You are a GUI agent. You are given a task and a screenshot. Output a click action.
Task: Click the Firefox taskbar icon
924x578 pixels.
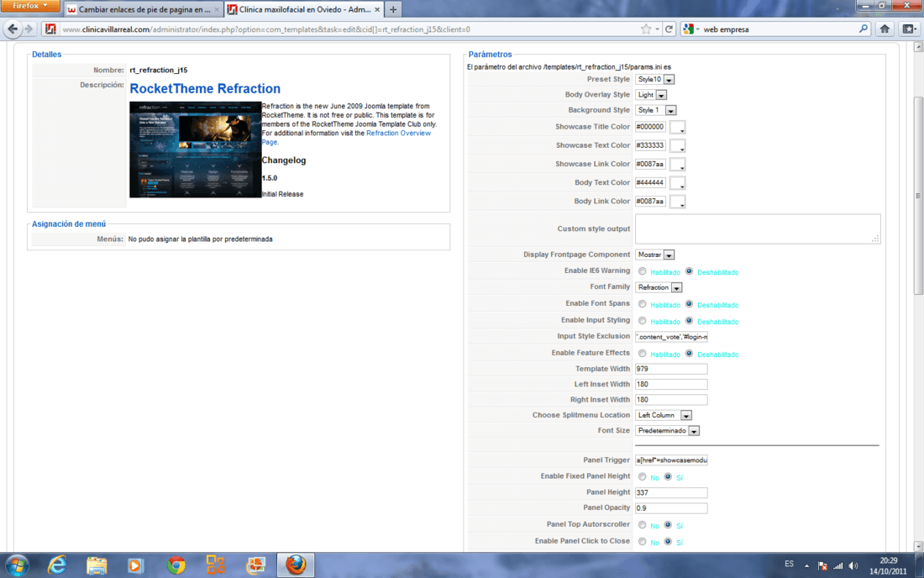point(296,565)
